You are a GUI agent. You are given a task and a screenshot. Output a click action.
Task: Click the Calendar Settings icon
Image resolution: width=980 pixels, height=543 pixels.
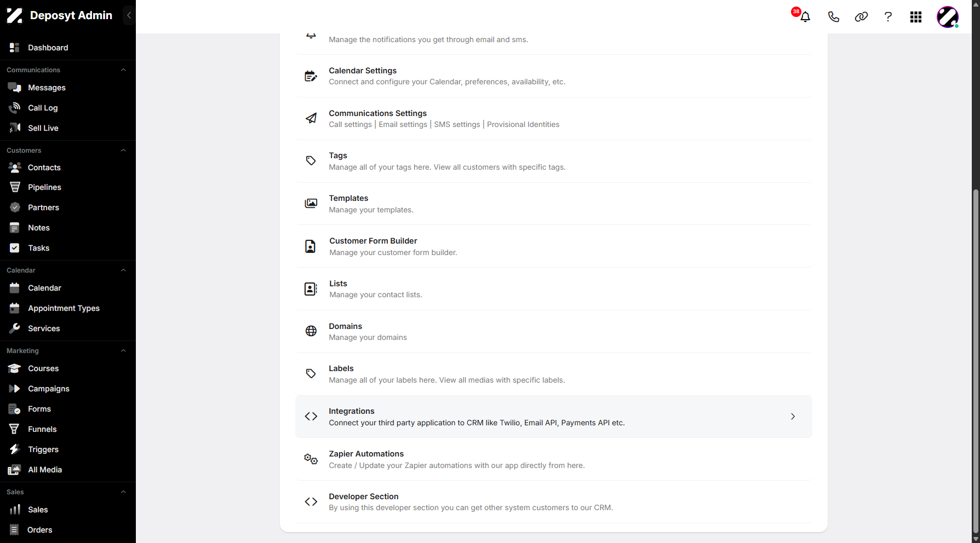pos(311,76)
